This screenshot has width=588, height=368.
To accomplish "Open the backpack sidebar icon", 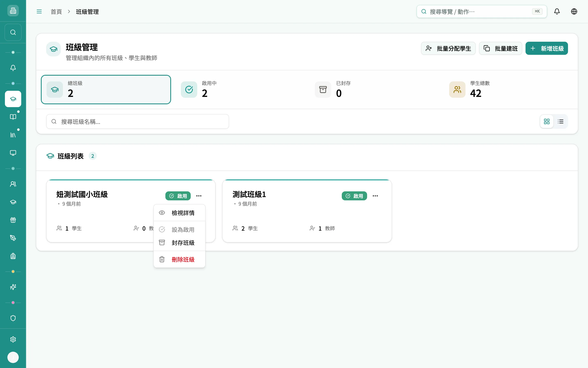I will (13, 256).
